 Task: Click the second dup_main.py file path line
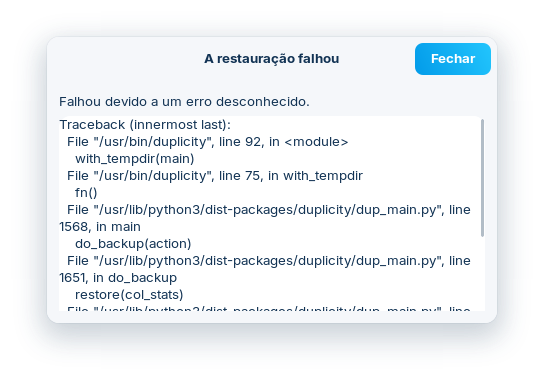tap(269, 261)
